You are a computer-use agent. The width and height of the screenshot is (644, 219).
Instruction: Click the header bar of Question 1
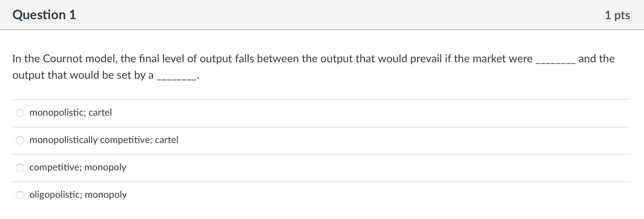coord(322,15)
